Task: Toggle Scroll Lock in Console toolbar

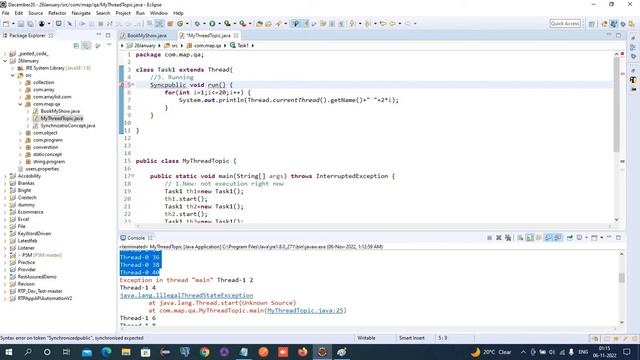Action: point(529,238)
